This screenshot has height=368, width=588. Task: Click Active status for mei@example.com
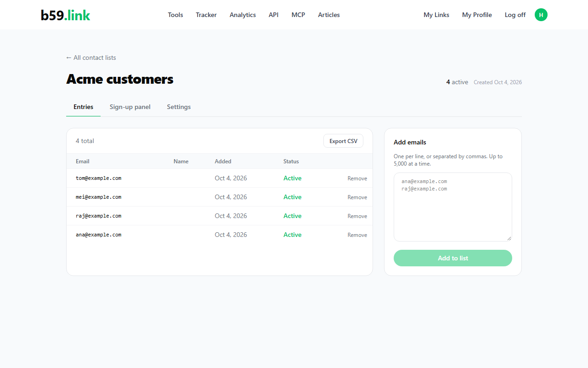pos(293,197)
